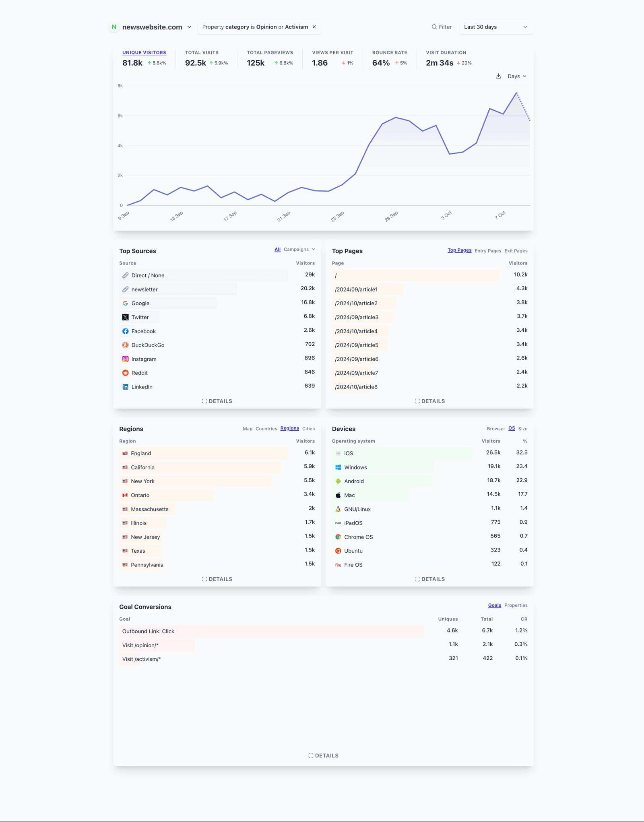Viewport: 644px width, 822px height.
Task: Click the Mac apple icon
Action: point(338,495)
